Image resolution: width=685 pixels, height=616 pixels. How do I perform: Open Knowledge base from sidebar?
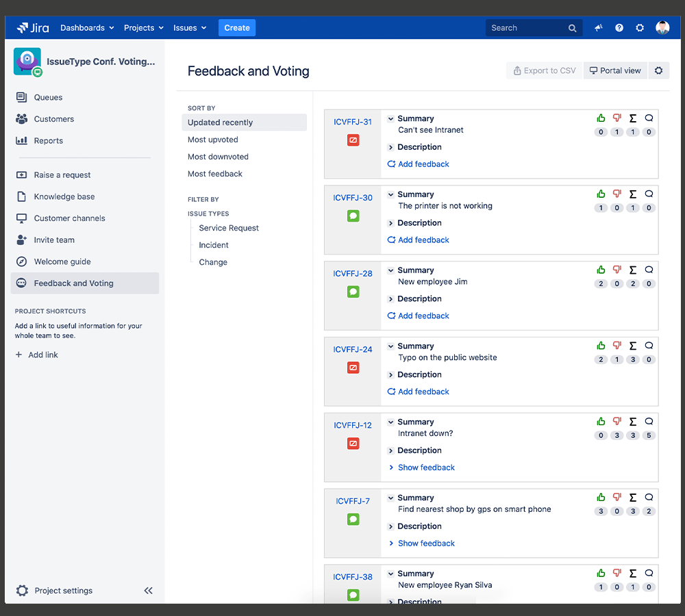click(64, 196)
